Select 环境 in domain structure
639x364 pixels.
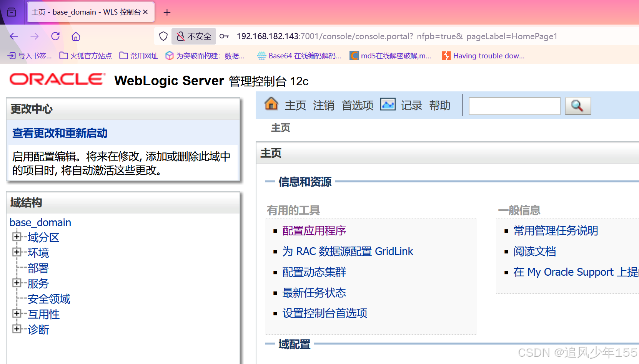pos(38,253)
